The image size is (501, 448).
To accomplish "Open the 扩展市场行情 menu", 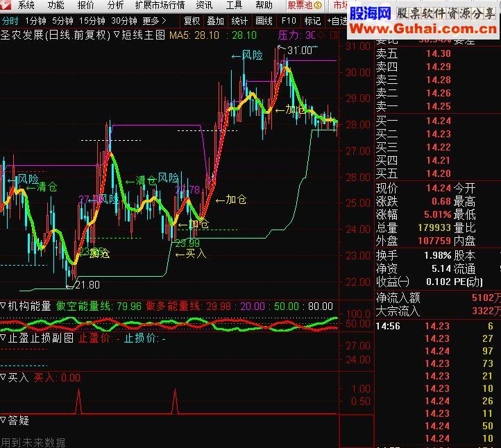I will coord(160,5).
